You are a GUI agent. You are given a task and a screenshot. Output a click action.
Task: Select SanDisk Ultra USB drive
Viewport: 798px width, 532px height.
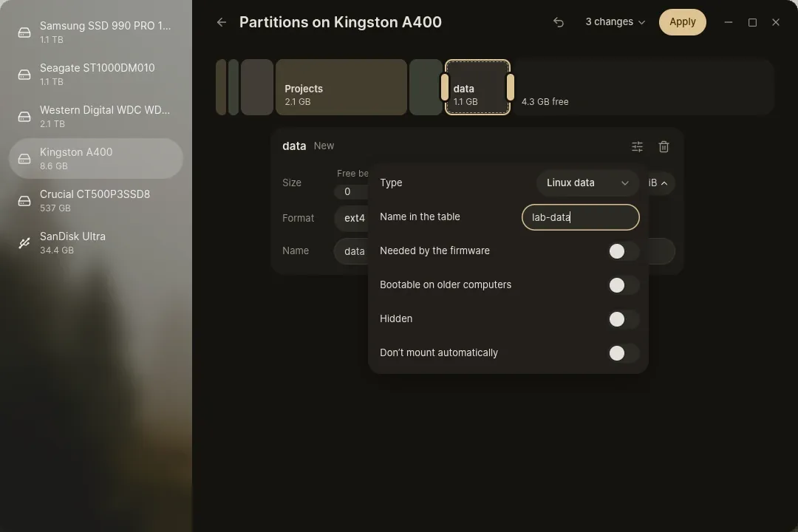point(96,243)
